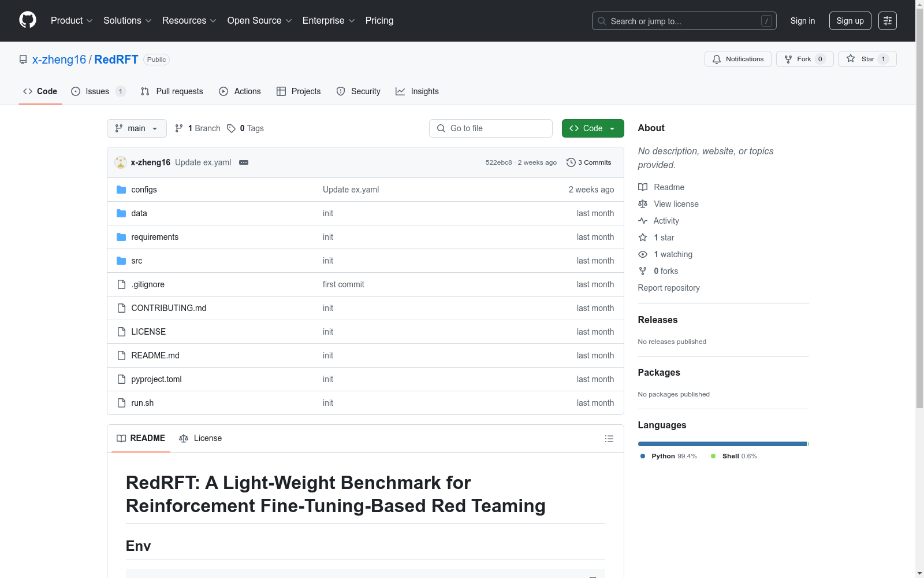Expand the Resources menu
The height and width of the screenshot is (578, 924).
pyautogui.click(x=189, y=21)
